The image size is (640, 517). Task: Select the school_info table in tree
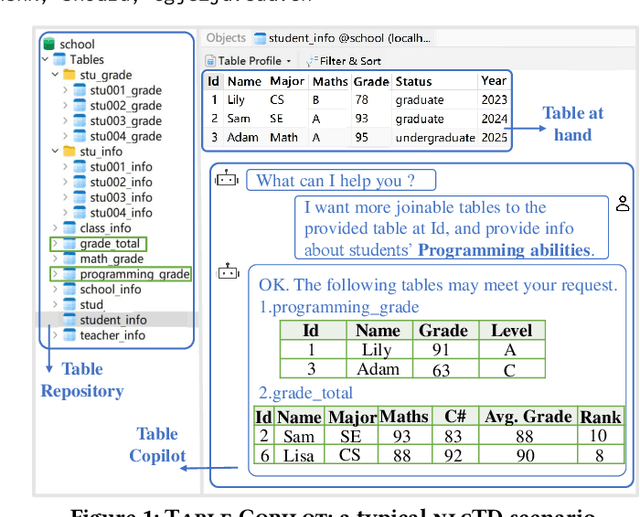(111, 289)
